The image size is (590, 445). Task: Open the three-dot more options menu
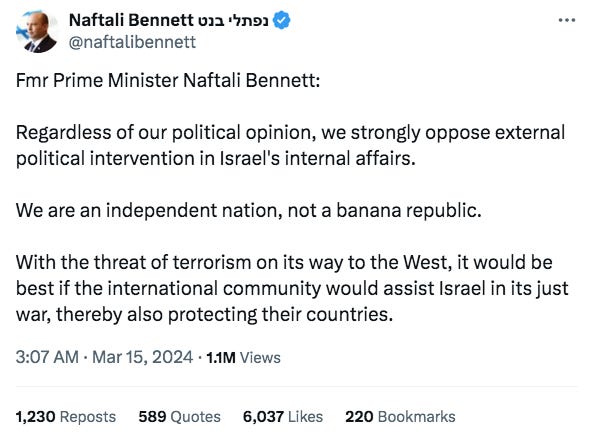(x=567, y=20)
